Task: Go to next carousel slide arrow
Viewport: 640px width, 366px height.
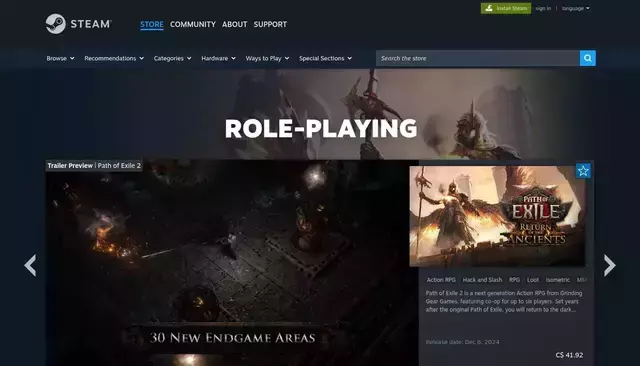Action: 609,265
